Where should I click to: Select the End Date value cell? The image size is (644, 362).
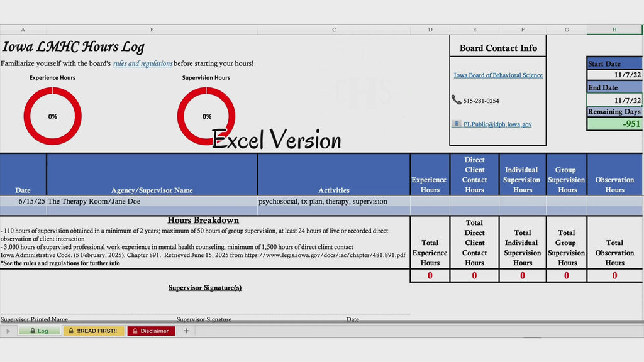click(614, 100)
